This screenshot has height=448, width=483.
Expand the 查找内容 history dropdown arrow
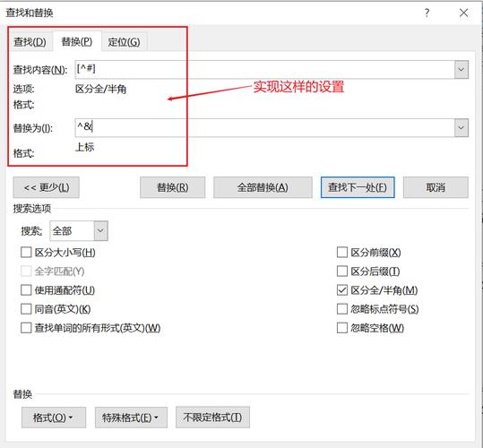461,70
